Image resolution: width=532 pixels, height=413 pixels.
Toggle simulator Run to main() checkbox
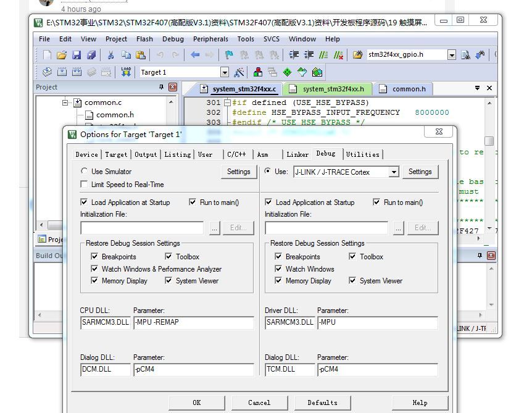point(193,202)
